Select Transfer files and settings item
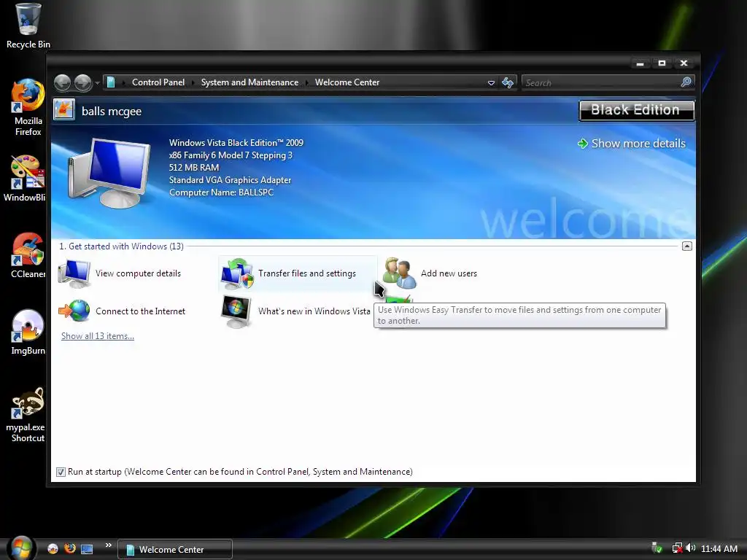Image resolution: width=747 pixels, height=560 pixels. point(298,273)
